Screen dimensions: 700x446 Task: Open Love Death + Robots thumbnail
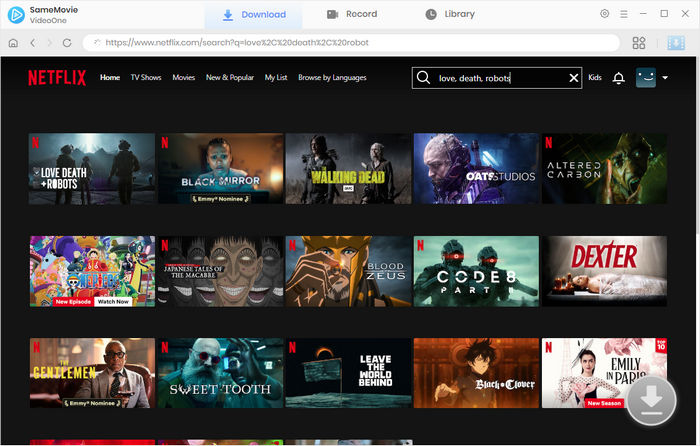coord(92,169)
